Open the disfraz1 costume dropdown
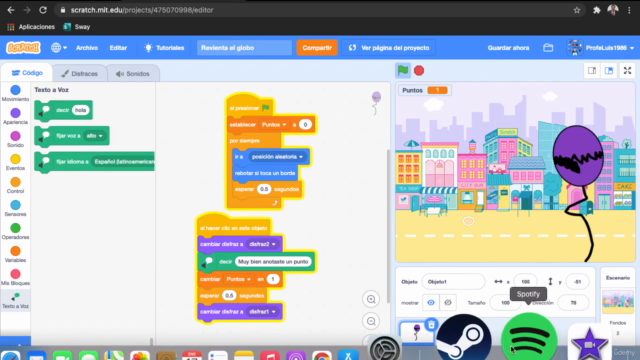The width and height of the screenshot is (640, 360). coord(262,311)
